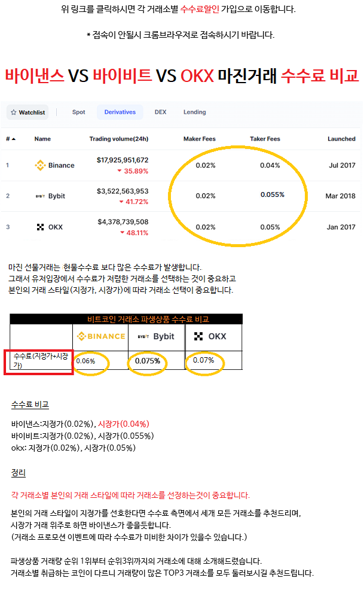Click the 35.89% change value
The height and width of the screenshot is (593, 364).
tap(133, 171)
